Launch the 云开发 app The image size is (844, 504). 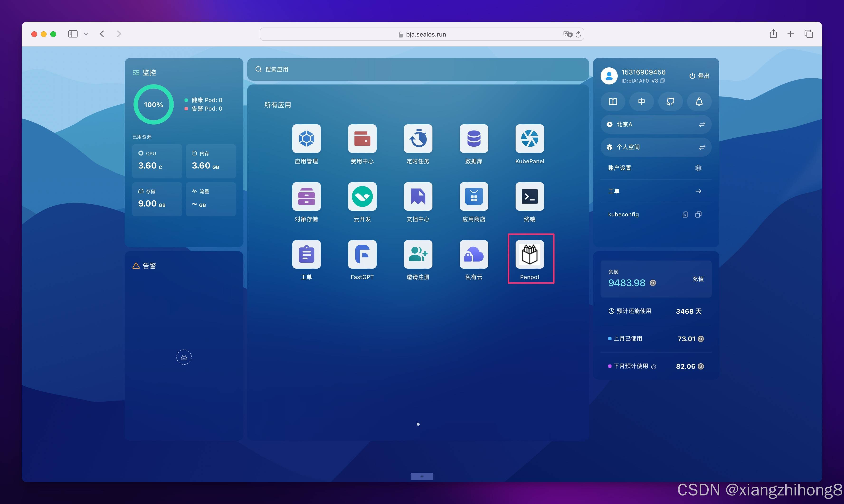(x=362, y=196)
